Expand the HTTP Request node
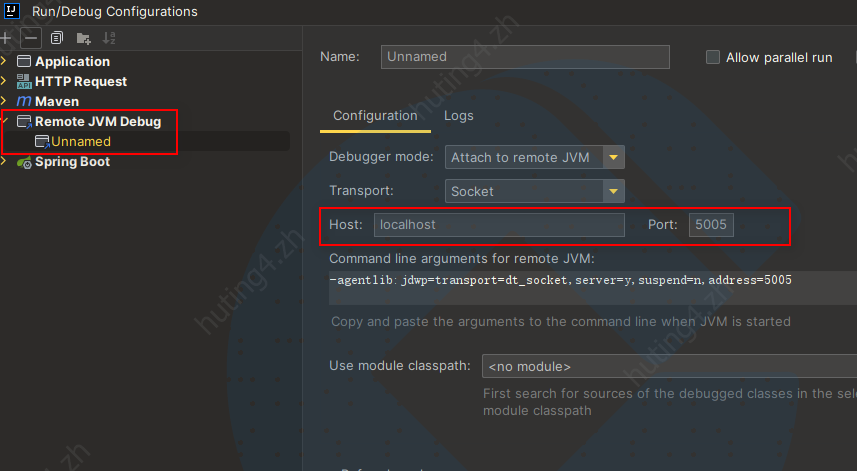 point(4,81)
